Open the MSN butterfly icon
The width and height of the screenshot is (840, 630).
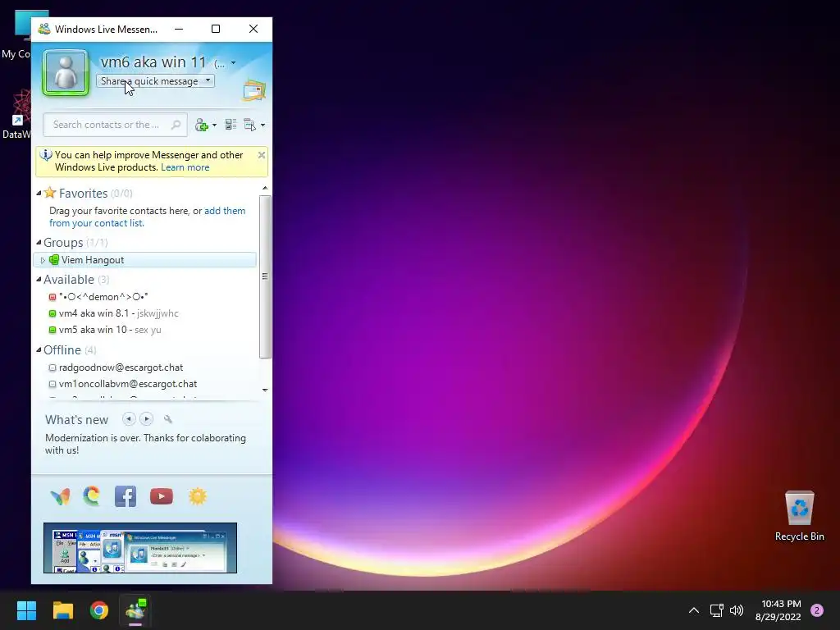point(60,496)
